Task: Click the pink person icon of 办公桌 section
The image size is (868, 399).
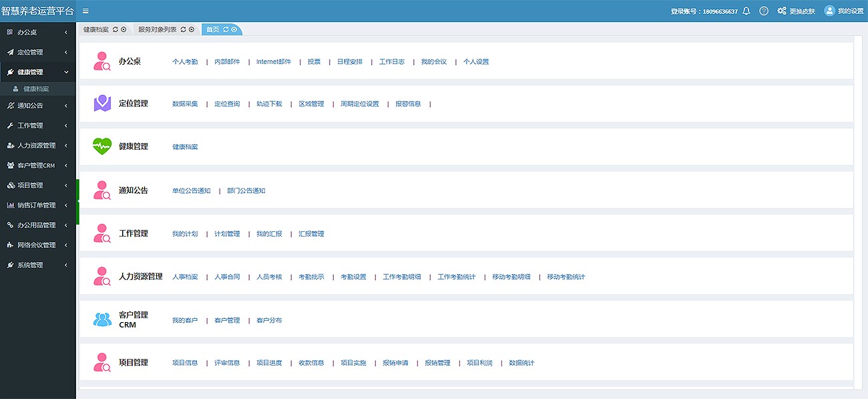Action: click(x=102, y=61)
